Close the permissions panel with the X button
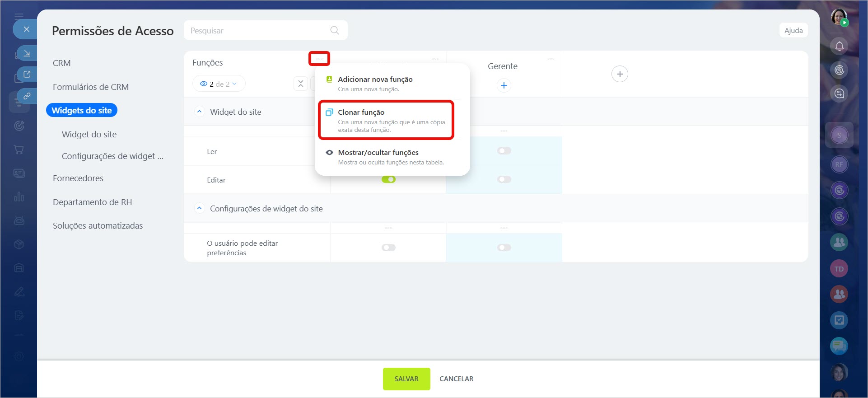 [x=26, y=29]
